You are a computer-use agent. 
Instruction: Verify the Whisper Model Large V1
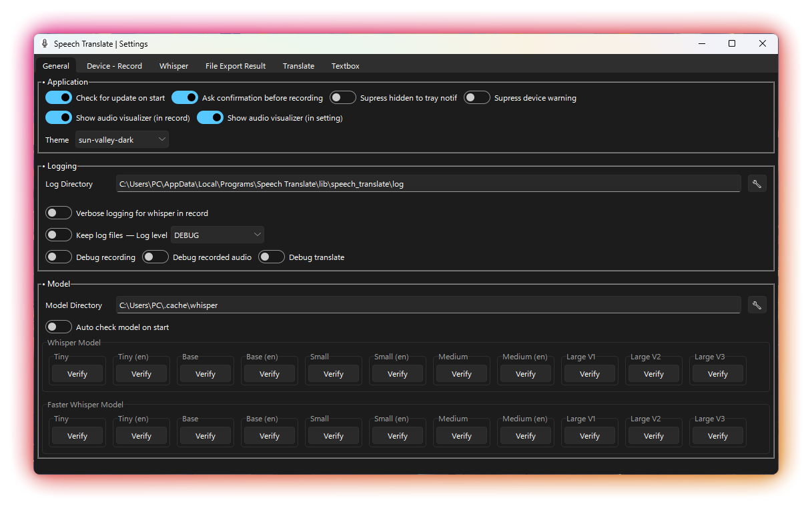coord(590,374)
